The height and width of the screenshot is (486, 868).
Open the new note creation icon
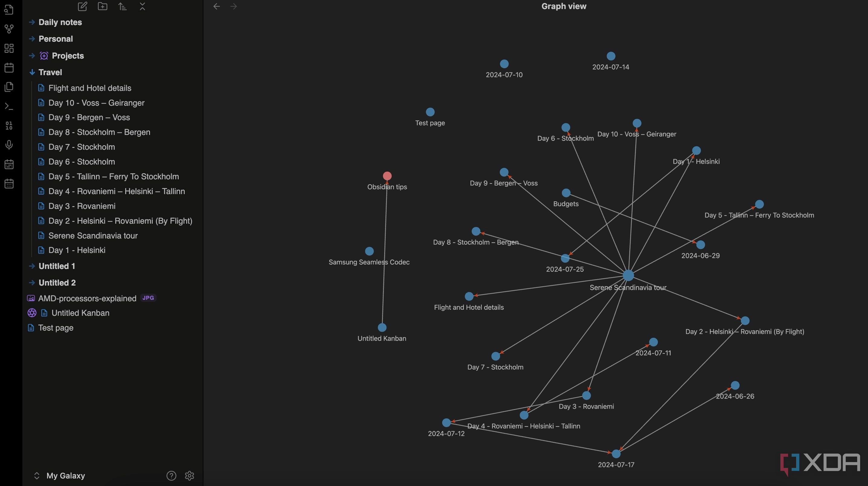(82, 7)
